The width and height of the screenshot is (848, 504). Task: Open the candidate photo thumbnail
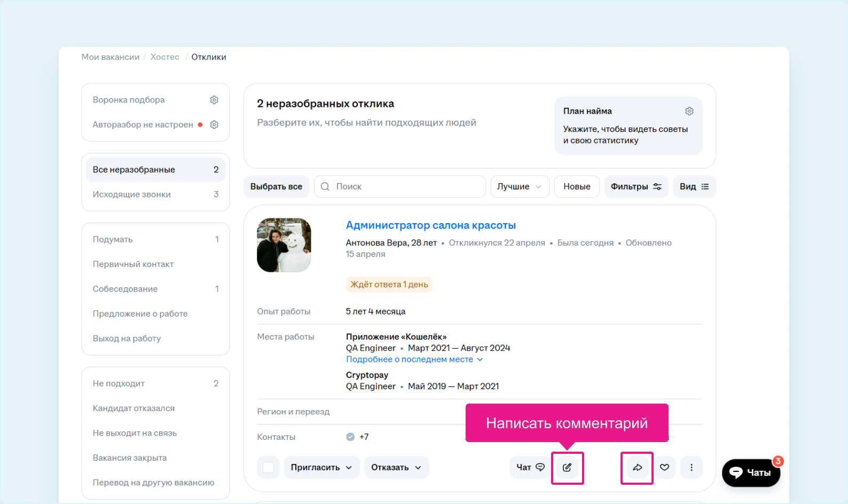tap(284, 245)
